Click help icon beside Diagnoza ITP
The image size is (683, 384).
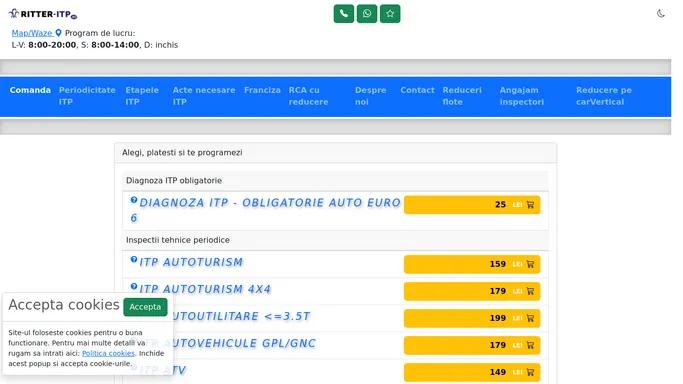point(134,200)
